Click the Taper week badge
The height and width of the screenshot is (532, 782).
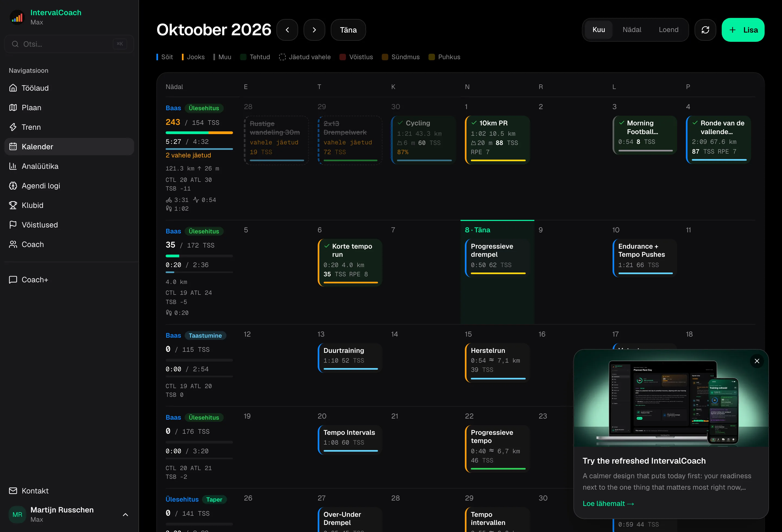coord(214,499)
